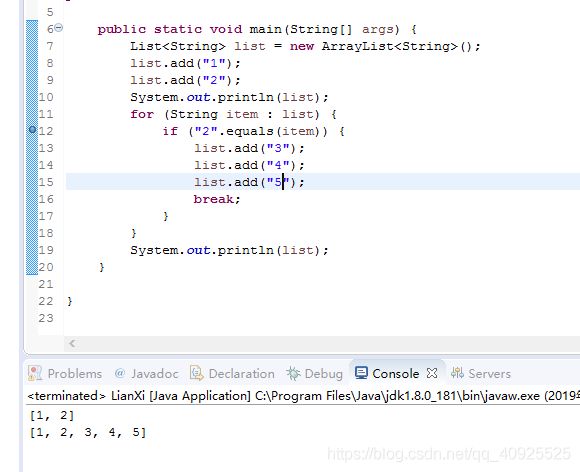Screen dimensions: 580x472
Task: Click the Problems tab icon
Action: 35,373
